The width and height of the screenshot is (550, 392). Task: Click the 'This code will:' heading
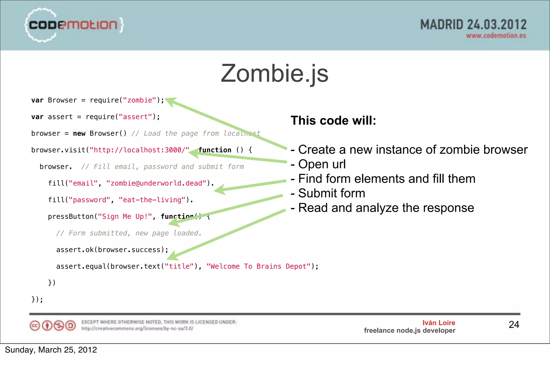[333, 120]
